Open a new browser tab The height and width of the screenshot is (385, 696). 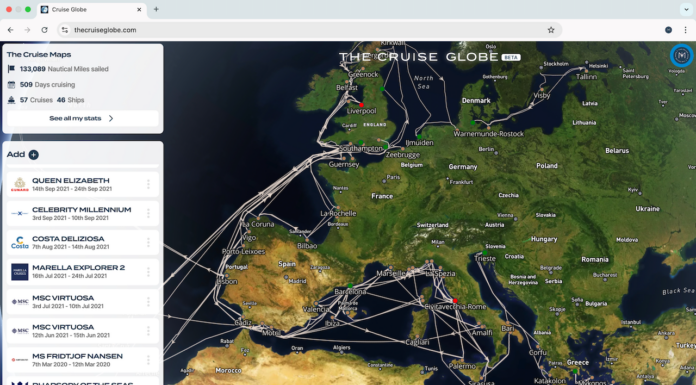pyautogui.click(x=156, y=9)
